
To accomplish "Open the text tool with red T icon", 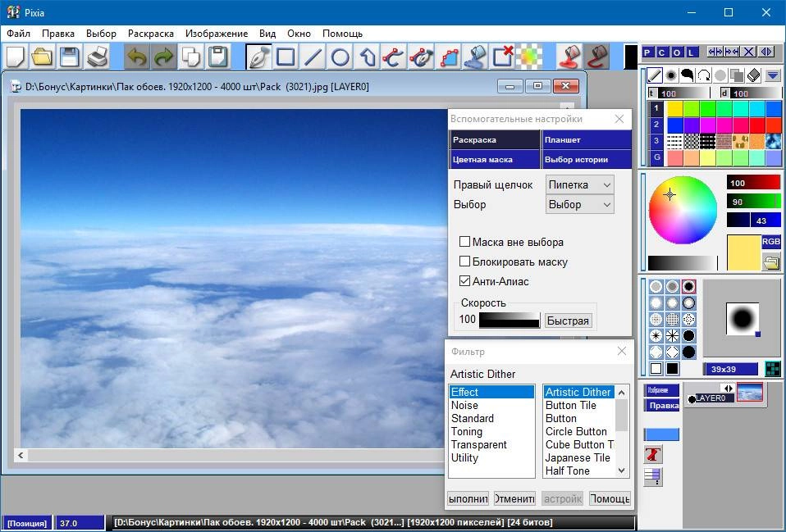I will [652, 454].
